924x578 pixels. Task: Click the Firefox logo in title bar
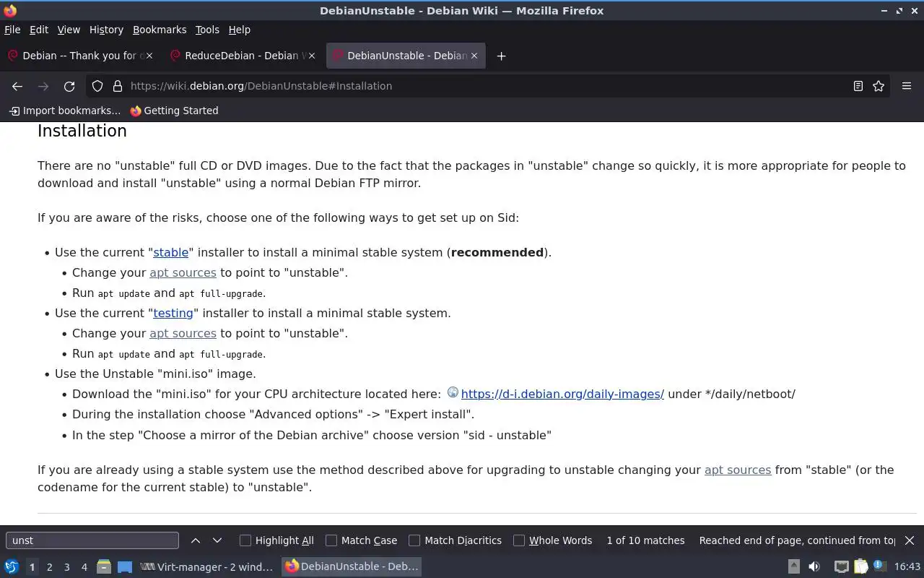10,10
